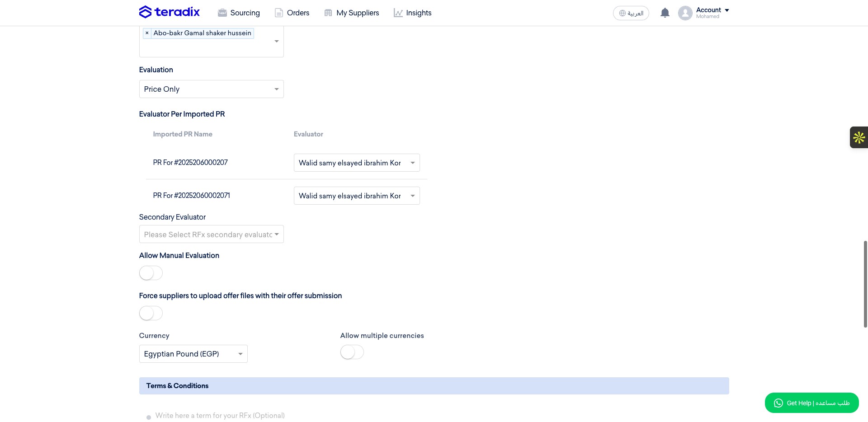The image size is (868, 422).
Task: Open the Sourcing menu
Action: pyautogui.click(x=239, y=13)
